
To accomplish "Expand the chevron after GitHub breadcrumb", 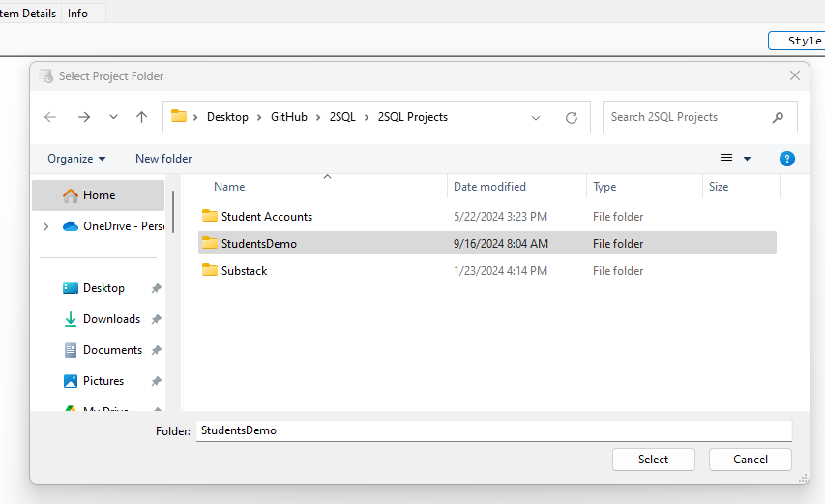I will tap(318, 117).
